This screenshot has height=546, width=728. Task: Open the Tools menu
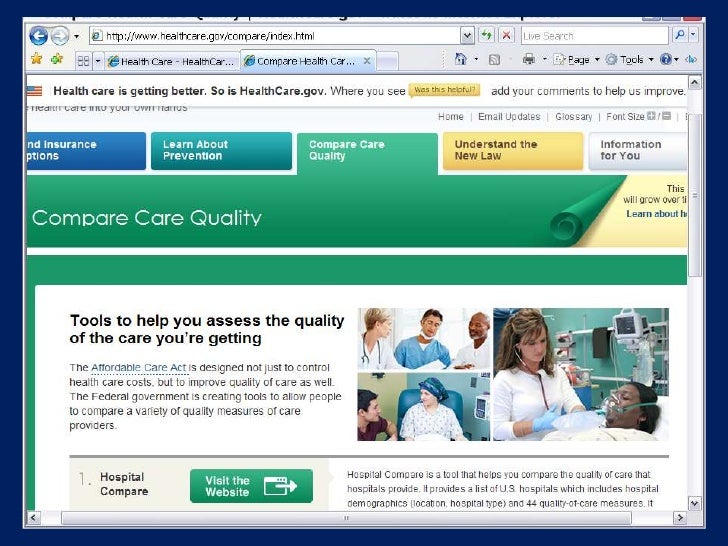[630, 59]
